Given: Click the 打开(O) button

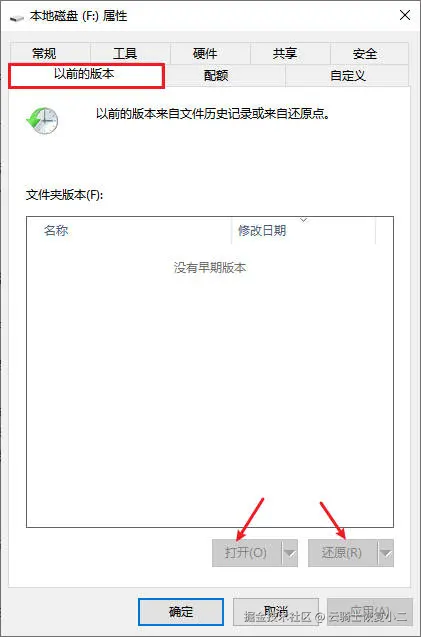Looking at the screenshot, I should (247, 553).
